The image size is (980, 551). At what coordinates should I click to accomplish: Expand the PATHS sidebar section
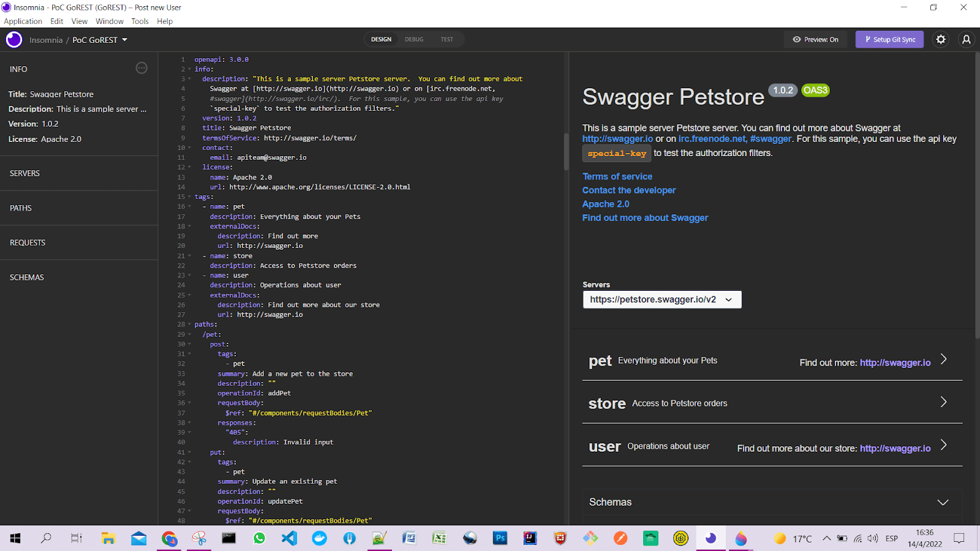coord(79,208)
